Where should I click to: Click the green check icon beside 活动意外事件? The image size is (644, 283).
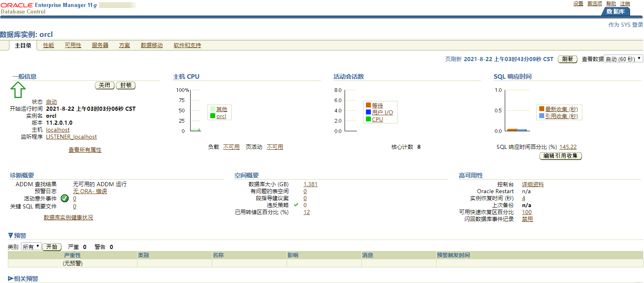[x=64, y=199]
